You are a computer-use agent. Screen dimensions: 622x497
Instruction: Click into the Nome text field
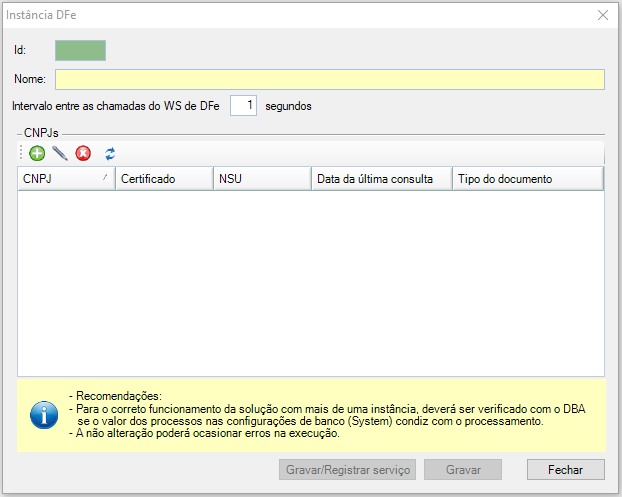click(x=330, y=79)
